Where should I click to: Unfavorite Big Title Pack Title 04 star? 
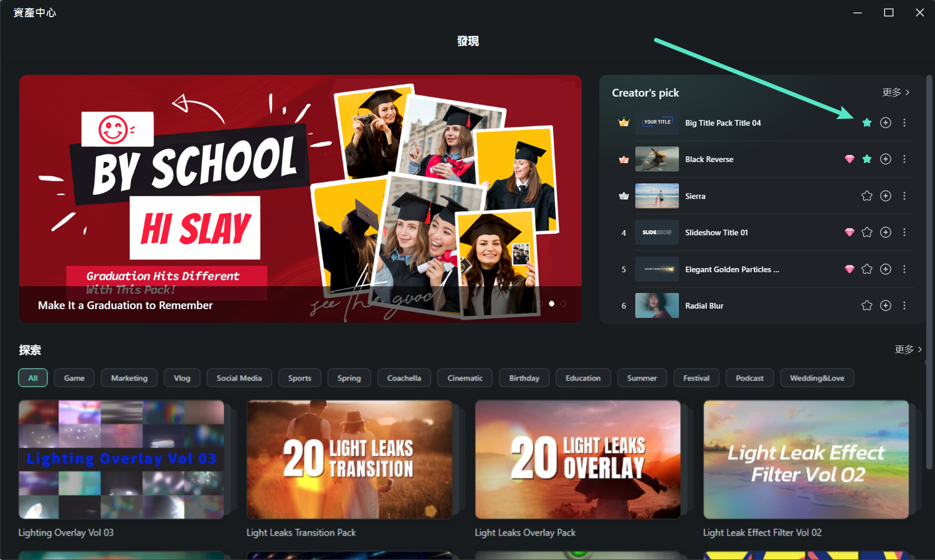point(866,123)
